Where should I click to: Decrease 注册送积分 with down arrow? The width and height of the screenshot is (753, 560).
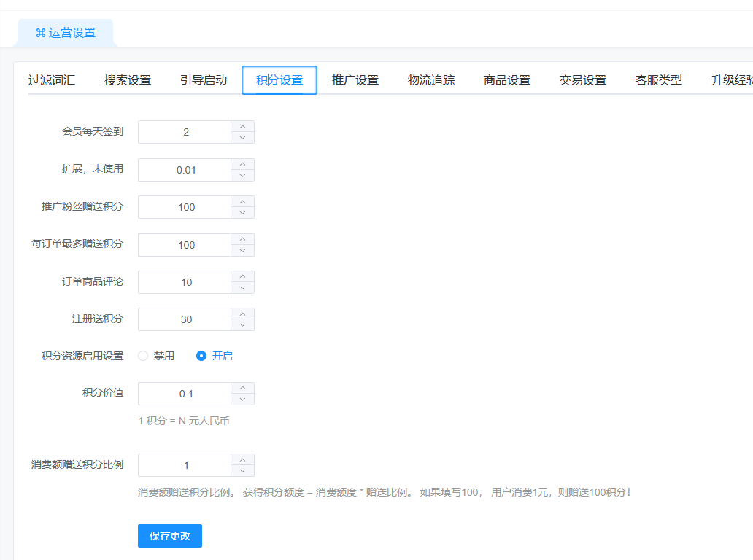[x=242, y=325]
